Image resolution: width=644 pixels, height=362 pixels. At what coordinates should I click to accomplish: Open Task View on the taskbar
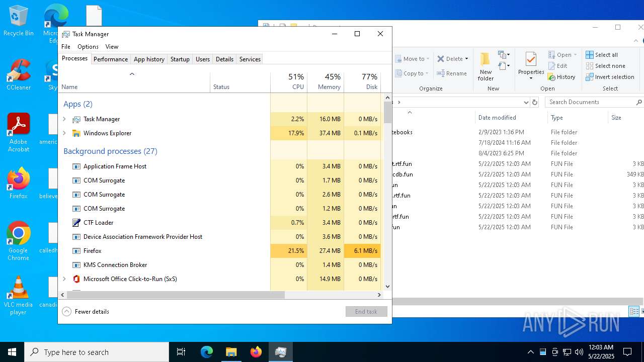tap(181, 352)
